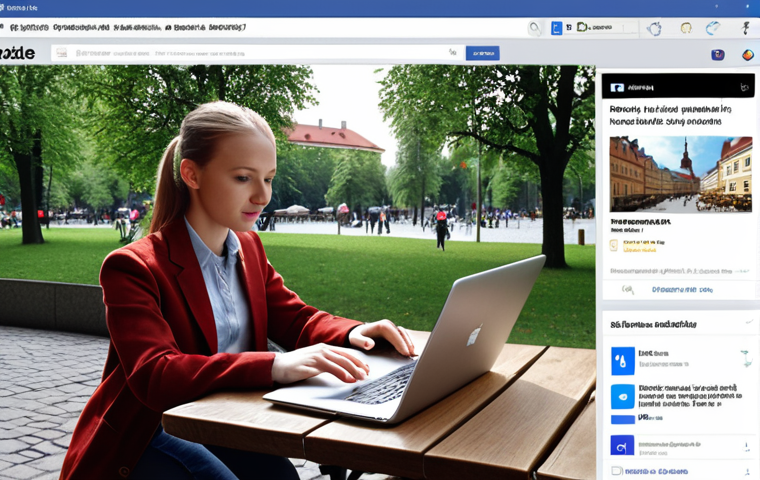This screenshot has height=480, width=760.
Task: Click the orange round icon below toolbar
Action: [748, 55]
